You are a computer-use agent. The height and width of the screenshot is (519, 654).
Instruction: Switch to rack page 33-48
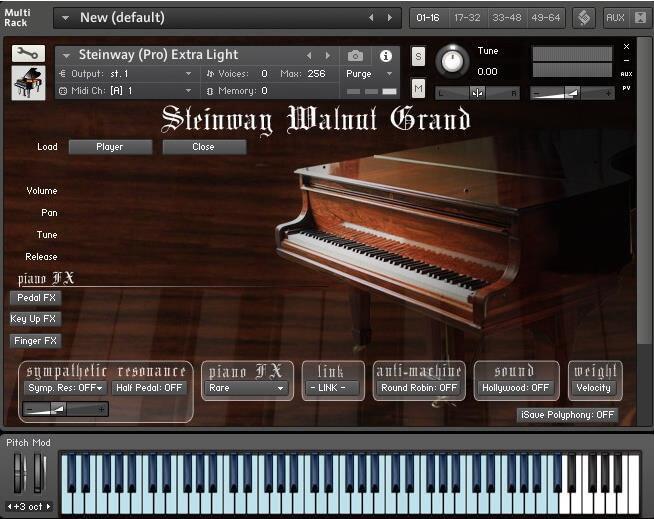pyautogui.click(x=506, y=18)
